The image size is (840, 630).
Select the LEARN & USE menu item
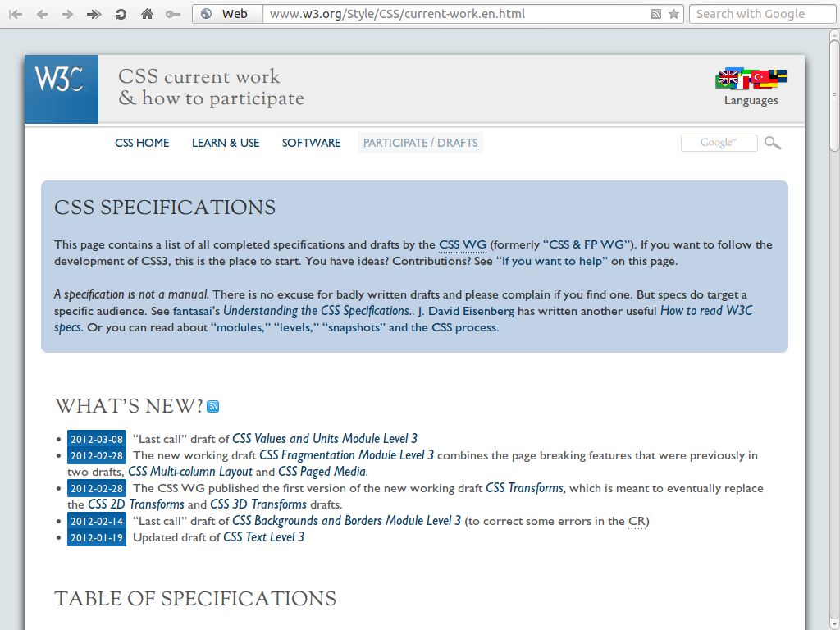point(226,143)
